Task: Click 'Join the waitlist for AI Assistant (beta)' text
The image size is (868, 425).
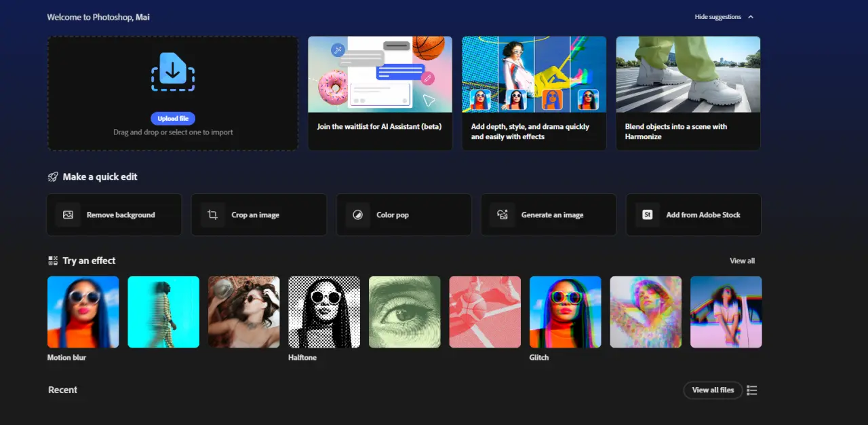Action: (x=379, y=126)
